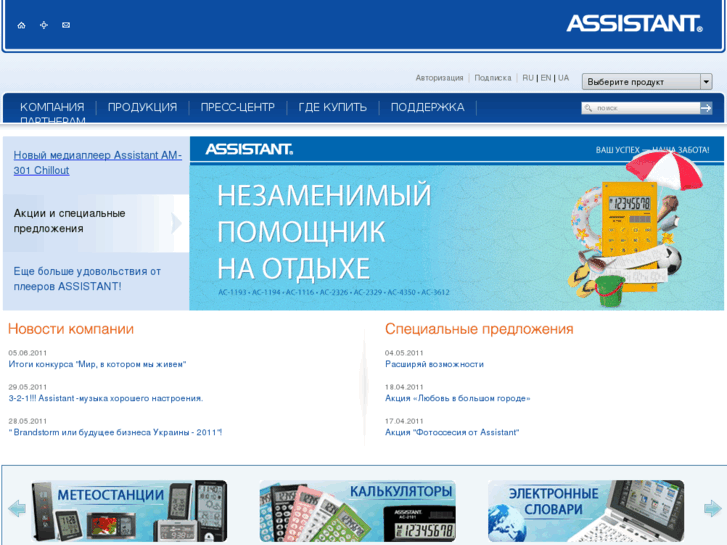Viewport: 727px width, 545px height.
Task: Open the 'Специальные предложения' heading
Action: 479,329
